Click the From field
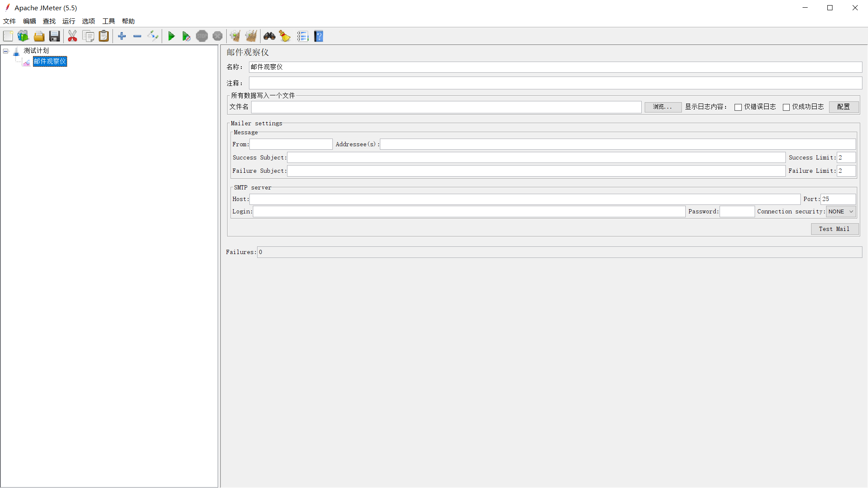Viewport: 868px width, 488px height. point(291,145)
